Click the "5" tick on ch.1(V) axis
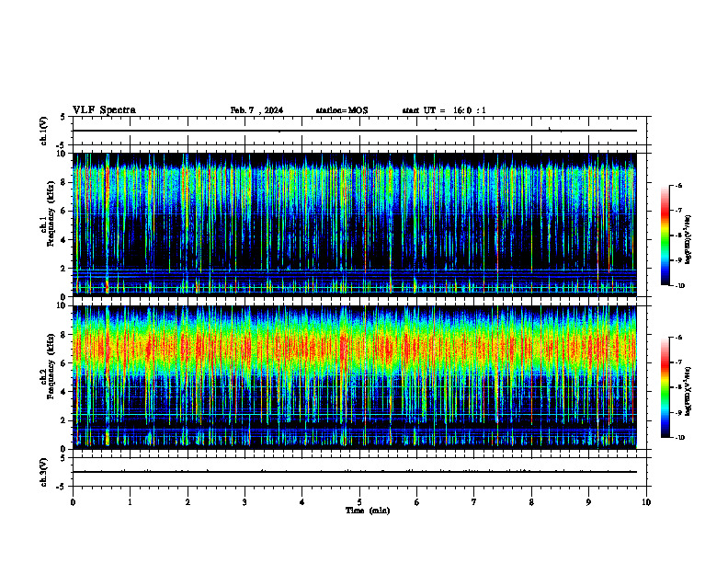728x563 pixels. point(64,117)
